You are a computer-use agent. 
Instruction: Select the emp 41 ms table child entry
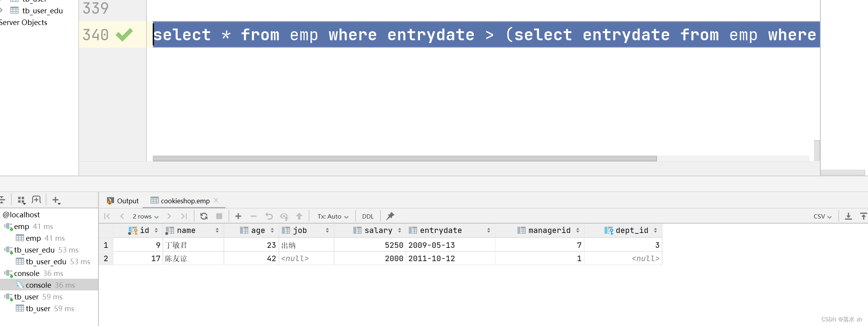(40, 238)
